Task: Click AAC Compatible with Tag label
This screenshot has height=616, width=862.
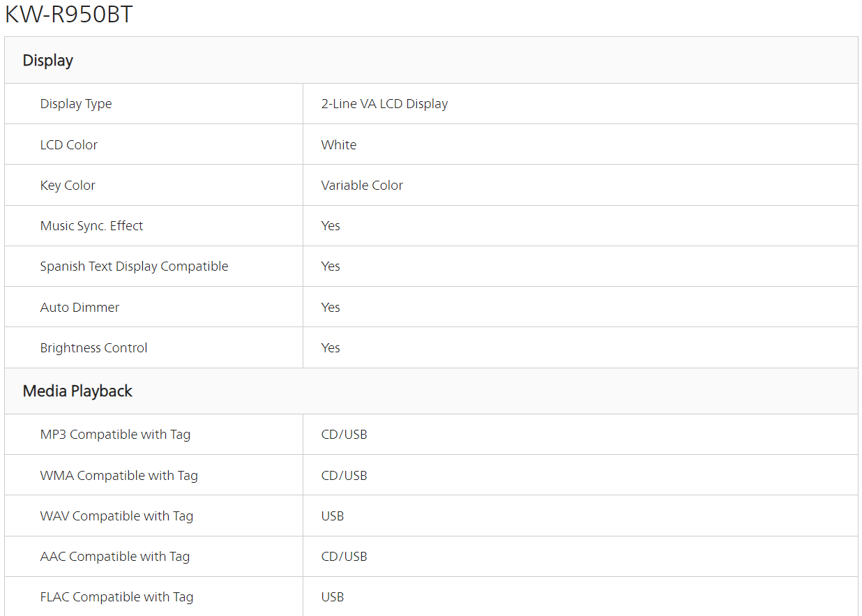Action: pyautogui.click(x=115, y=556)
